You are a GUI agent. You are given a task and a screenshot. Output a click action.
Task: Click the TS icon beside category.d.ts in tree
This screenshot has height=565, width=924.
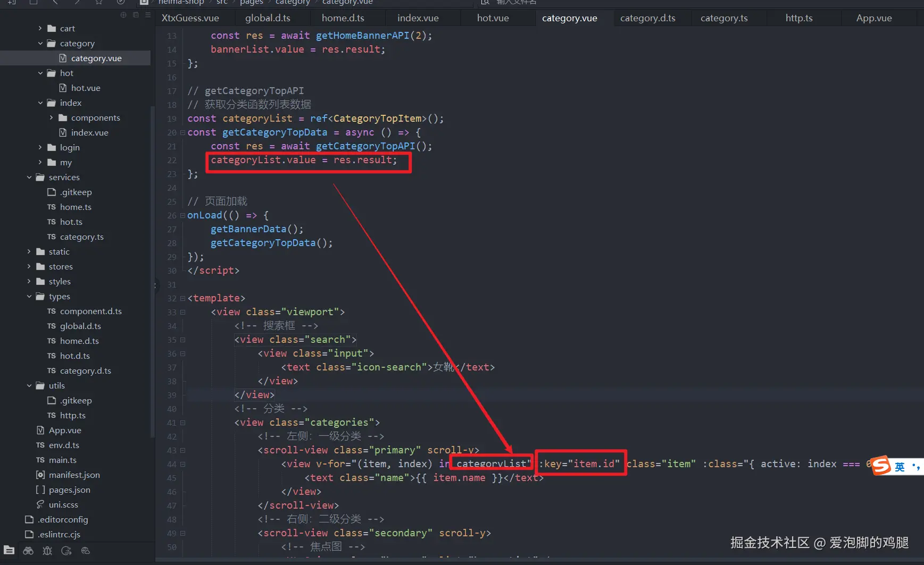point(52,370)
